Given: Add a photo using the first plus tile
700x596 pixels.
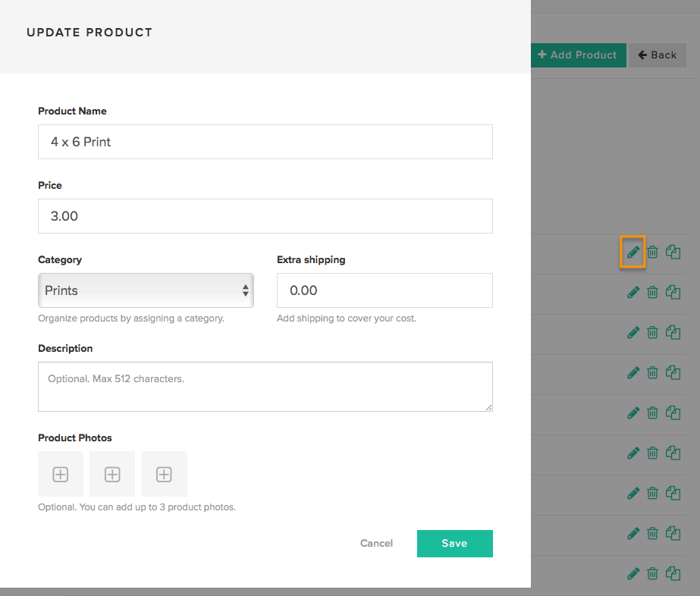Looking at the screenshot, I should coord(61,474).
